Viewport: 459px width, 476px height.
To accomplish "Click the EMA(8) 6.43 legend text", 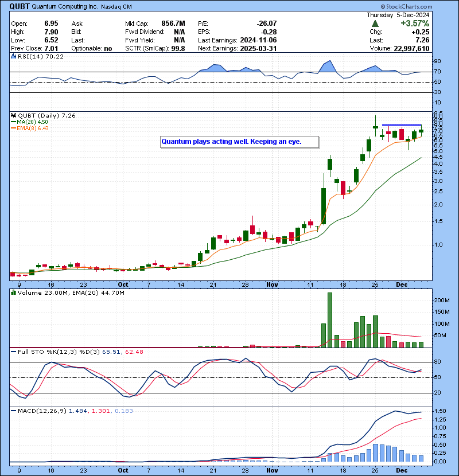I will (x=33, y=128).
